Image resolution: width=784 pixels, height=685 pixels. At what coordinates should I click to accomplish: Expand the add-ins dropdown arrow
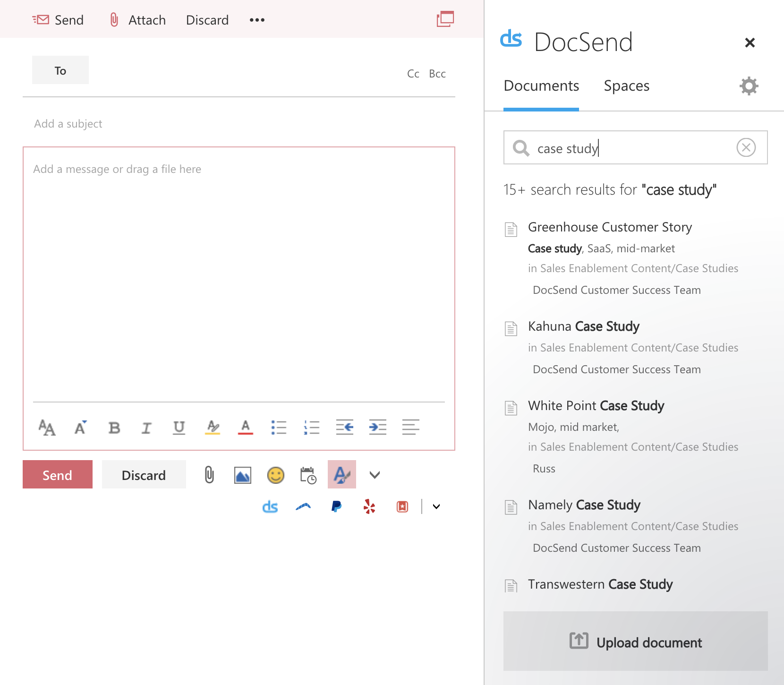coord(436,507)
